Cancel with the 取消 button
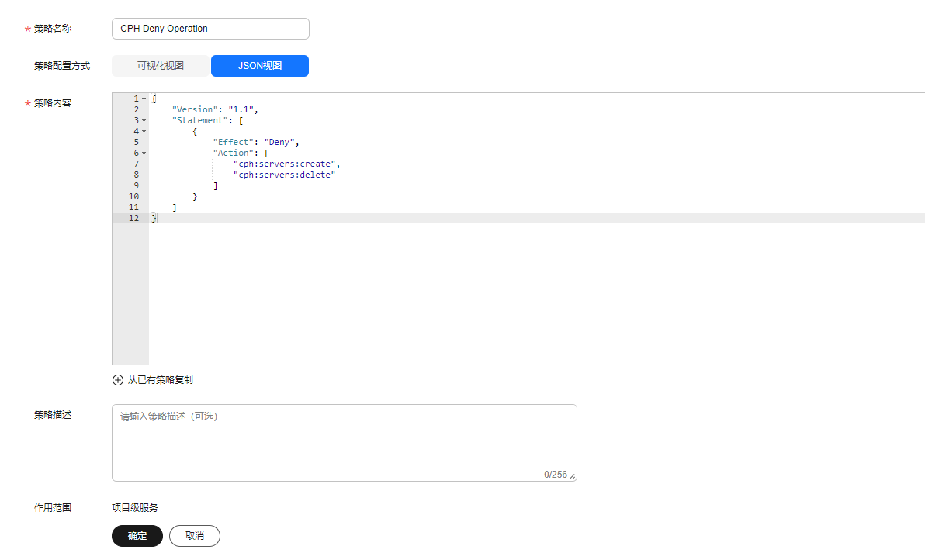The height and width of the screenshot is (560, 925). pos(195,536)
